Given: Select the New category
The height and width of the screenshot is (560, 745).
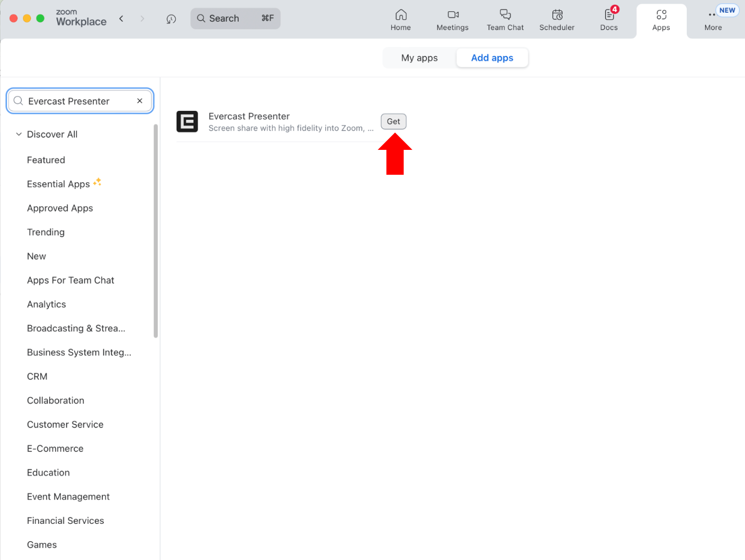Looking at the screenshot, I should click(x=36, y=256).
